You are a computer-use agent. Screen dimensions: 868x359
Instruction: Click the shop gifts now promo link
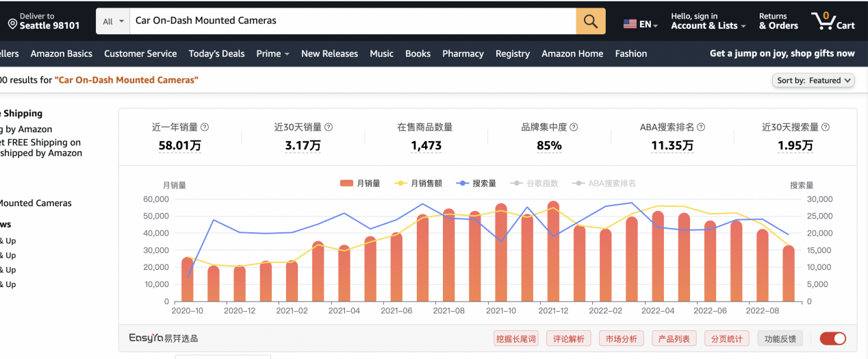[782, 53]
